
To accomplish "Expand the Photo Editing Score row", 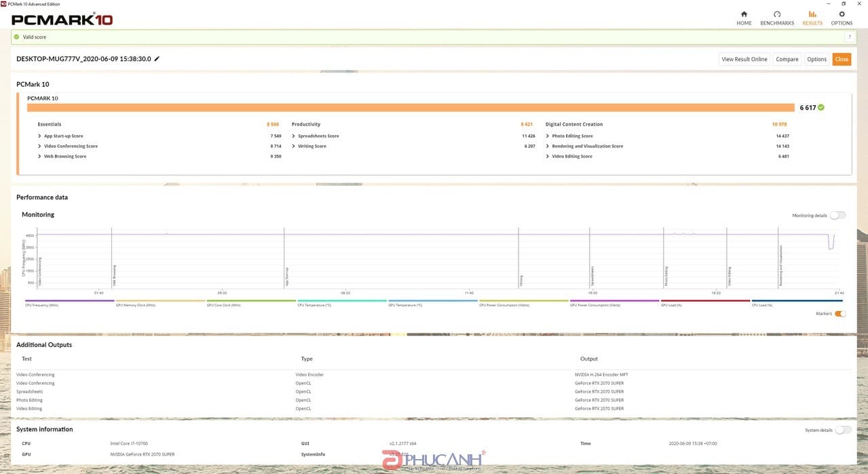I will (548, 136).
